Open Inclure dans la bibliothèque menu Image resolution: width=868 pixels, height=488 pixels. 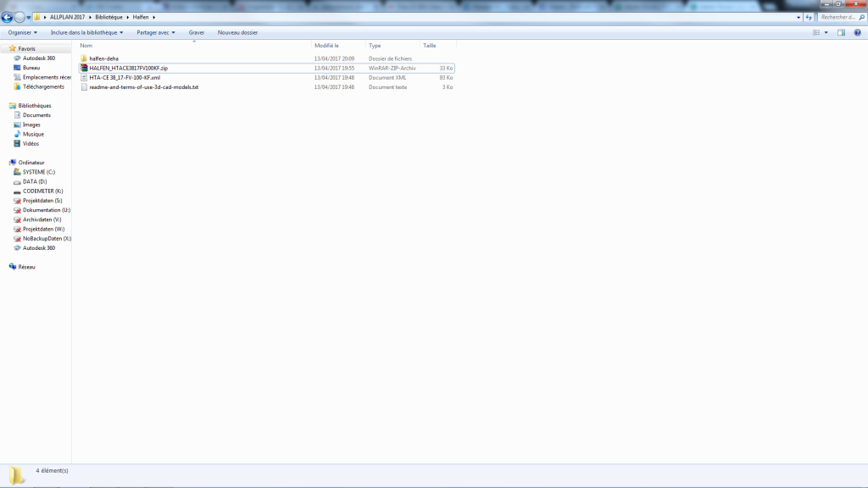pyautogui.click(x=87, y=33)
